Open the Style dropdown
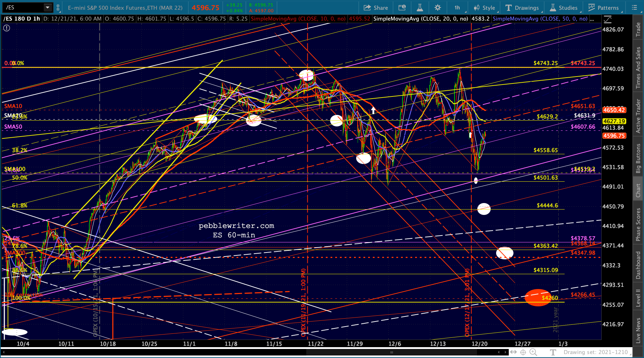The image size is (644, 358). coord(484,8)
